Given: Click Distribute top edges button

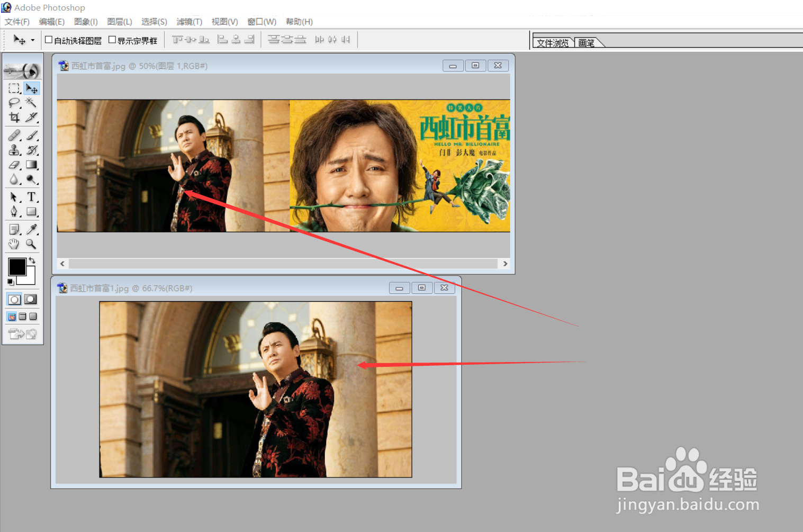Looking at the screenshot, I should (274, 40).
